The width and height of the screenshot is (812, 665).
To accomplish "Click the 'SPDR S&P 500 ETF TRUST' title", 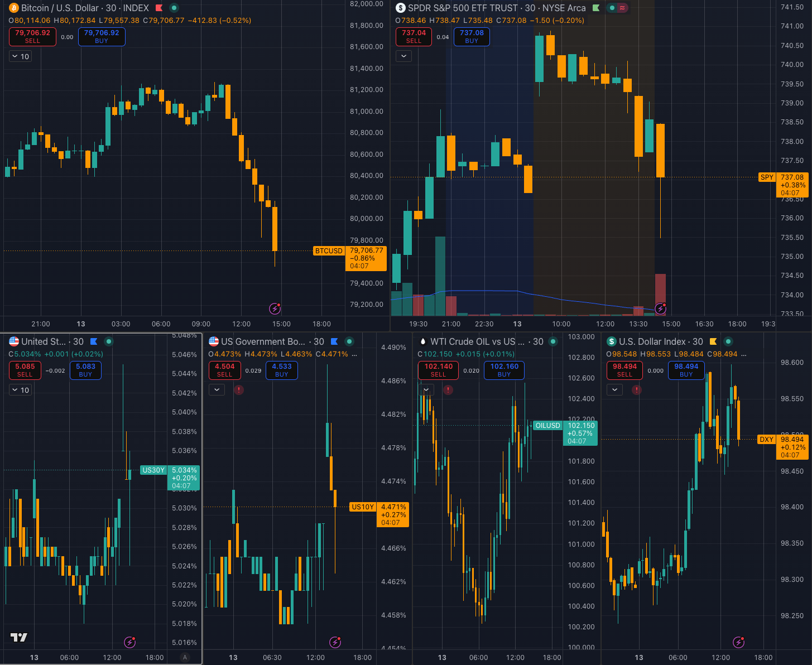I will (463, 8).
